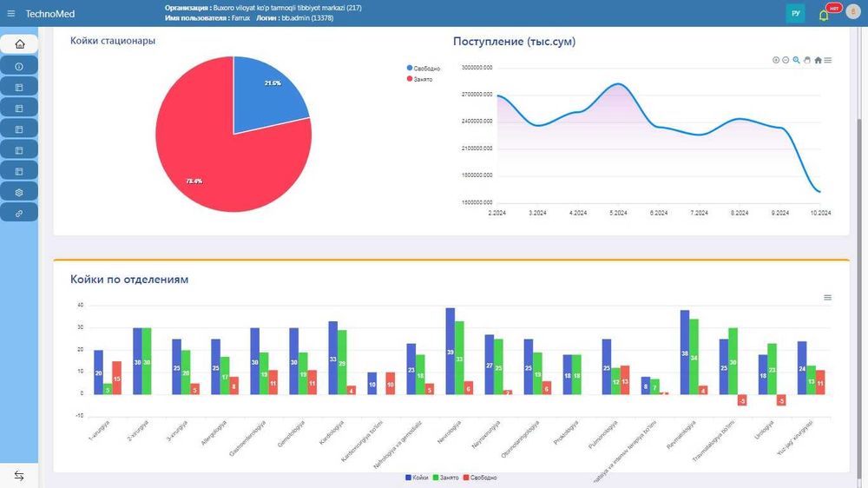This screenshot has height=488, width=868.
Task: Reset zoom with chart home icon
Action: pyautogui.click(x=818, y=60)
